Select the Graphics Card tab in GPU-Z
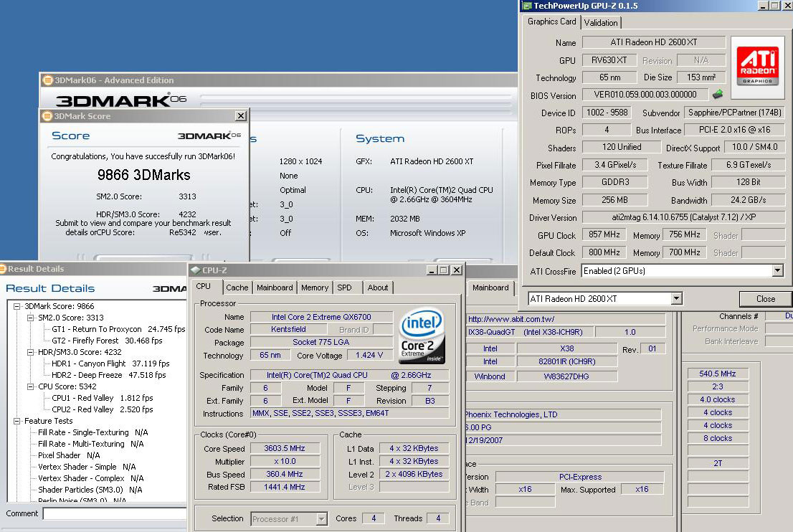The width and height of the screenshot is (793, 532). coord(552,22)
